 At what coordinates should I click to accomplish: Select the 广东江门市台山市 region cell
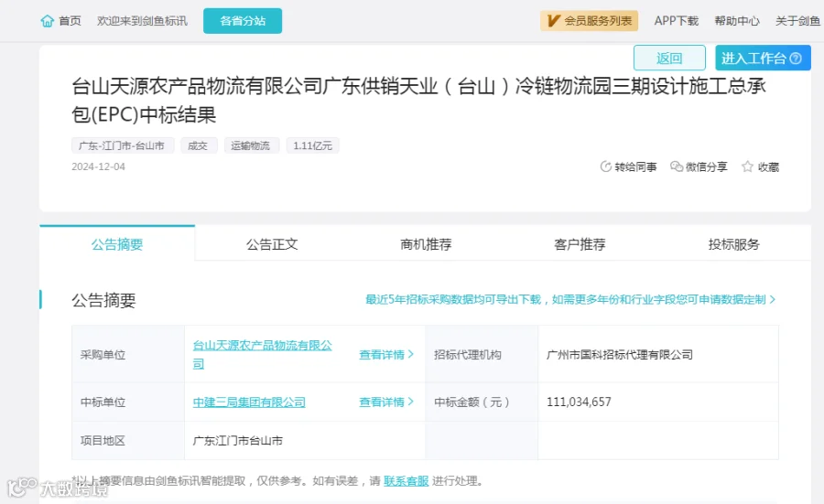point(305,441)
